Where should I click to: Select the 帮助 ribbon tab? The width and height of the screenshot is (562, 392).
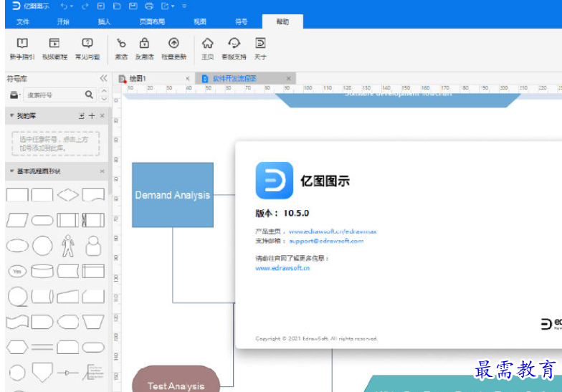click(282, 21)
